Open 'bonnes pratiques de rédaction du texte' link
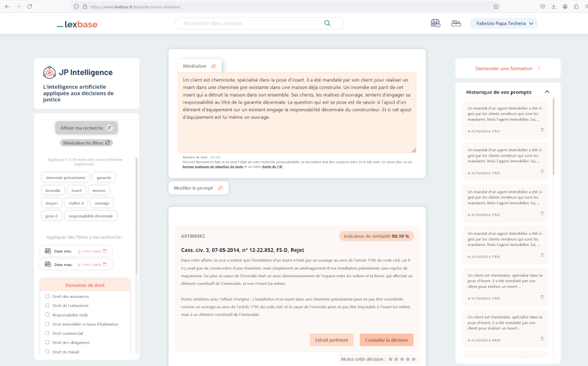Viewport: 588px width, 366px height. (213, 167)
